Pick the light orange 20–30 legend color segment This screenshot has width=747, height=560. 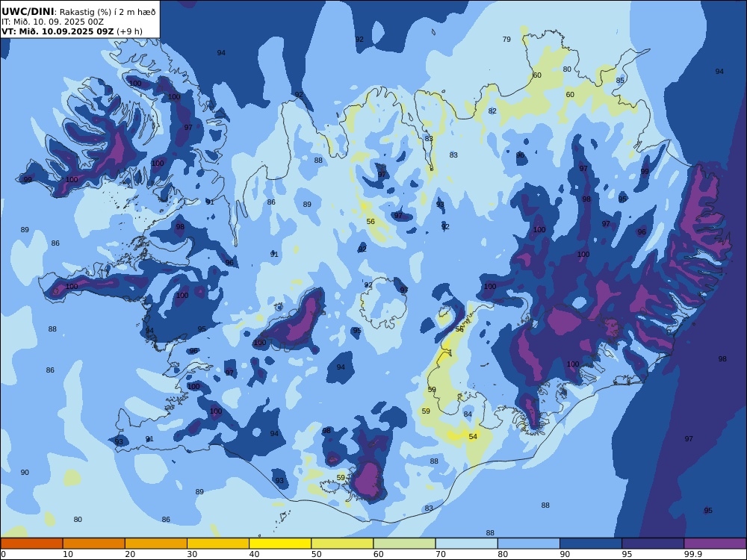click(156, 544)
